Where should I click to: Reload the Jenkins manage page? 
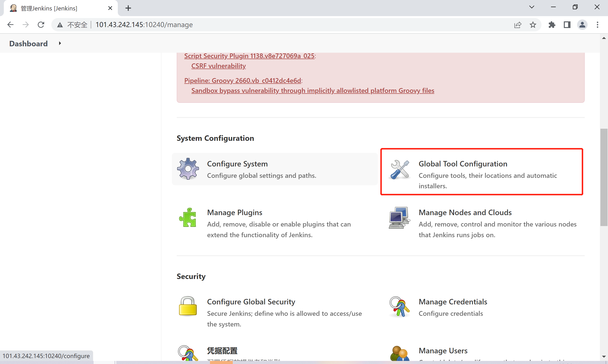(41, 24)
